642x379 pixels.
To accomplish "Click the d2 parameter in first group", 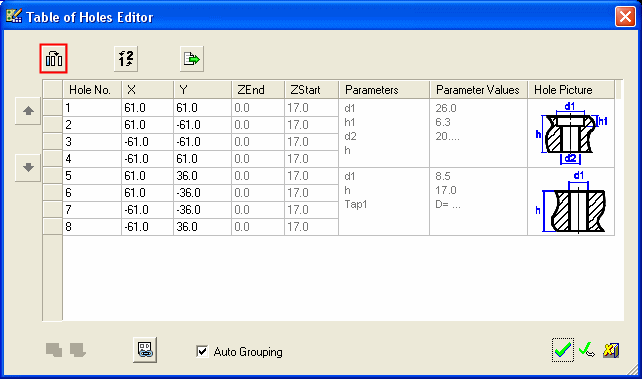I will click(350, 136).
